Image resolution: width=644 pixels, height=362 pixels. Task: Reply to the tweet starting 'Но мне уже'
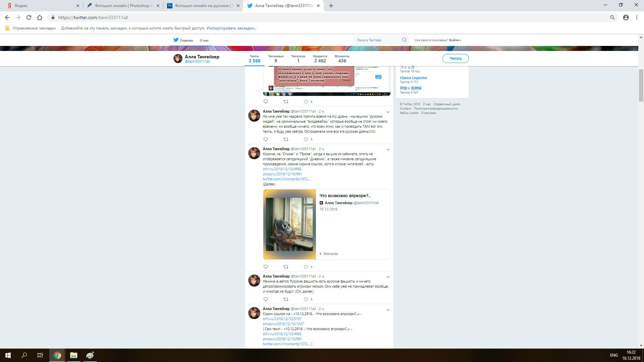[266, 139]
